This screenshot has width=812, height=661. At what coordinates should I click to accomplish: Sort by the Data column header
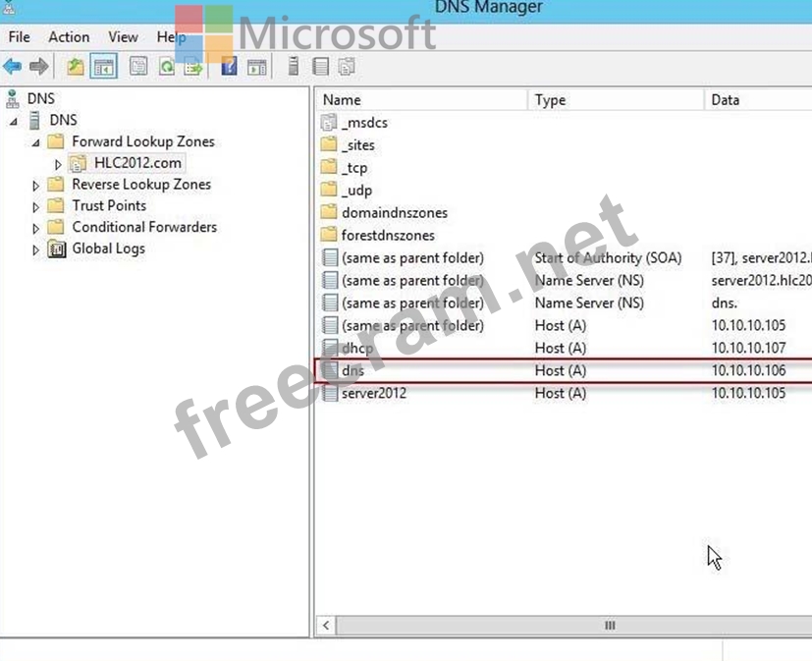(758, 100)
